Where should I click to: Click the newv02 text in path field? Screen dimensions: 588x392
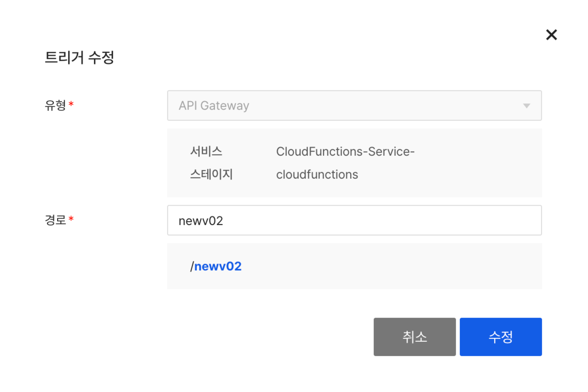coord(201,221)
